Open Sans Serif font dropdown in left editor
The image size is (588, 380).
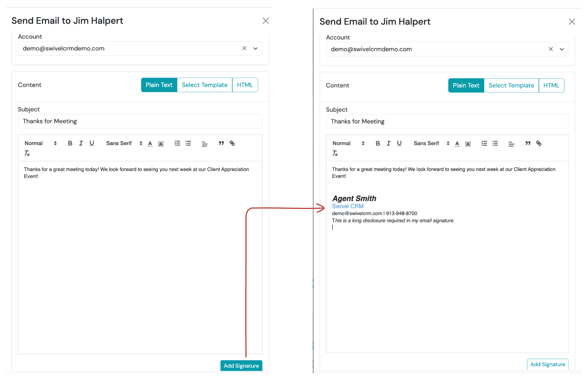coord(124,143)
